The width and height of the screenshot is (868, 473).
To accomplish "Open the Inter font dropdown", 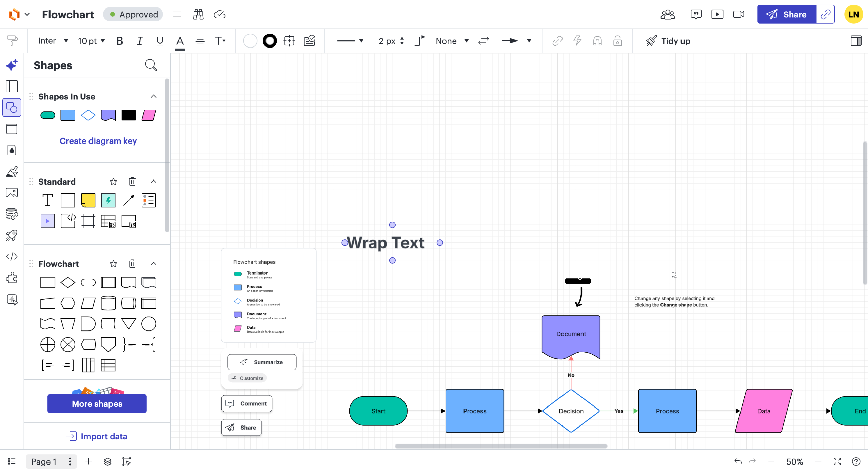I will coord(53,41).
